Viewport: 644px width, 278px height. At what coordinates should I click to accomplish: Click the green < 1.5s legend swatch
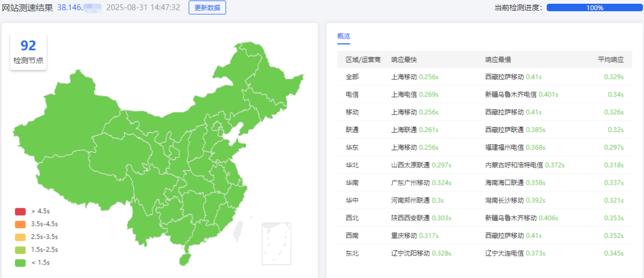pos(20,262)
